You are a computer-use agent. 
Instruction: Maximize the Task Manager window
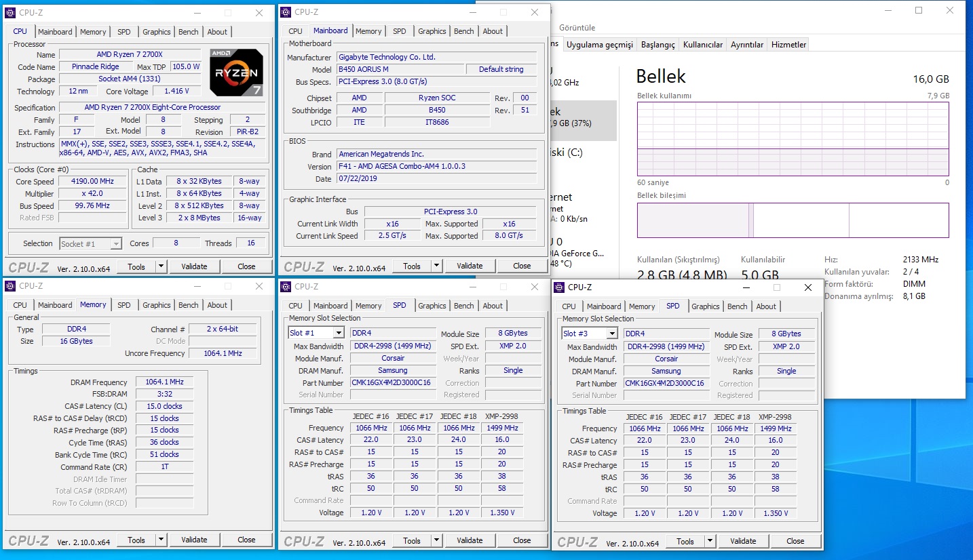[919, 10]
